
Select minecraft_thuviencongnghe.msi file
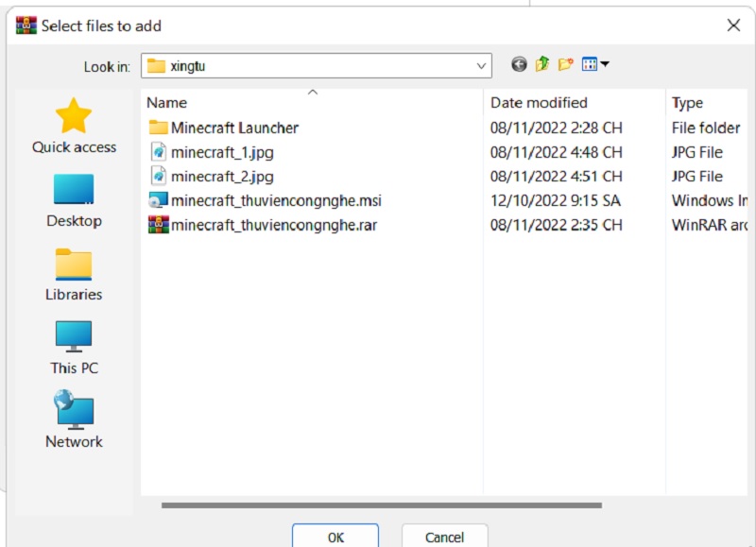click(x=265, y=200)
